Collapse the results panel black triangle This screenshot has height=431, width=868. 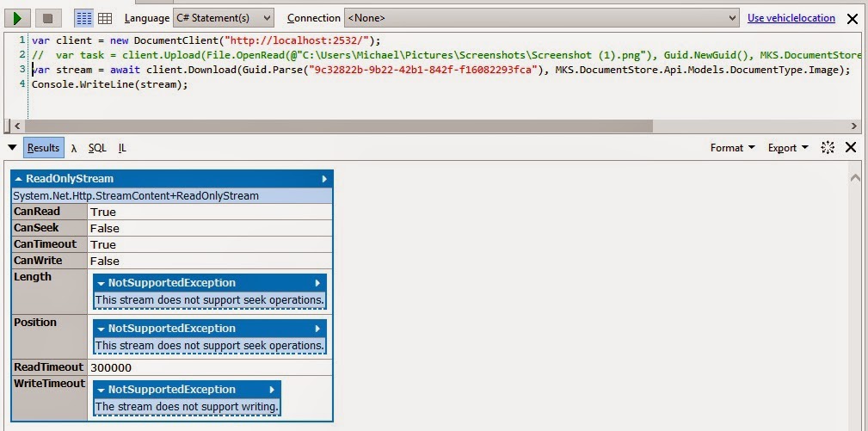pyautogui.click(x=12, y=147)
